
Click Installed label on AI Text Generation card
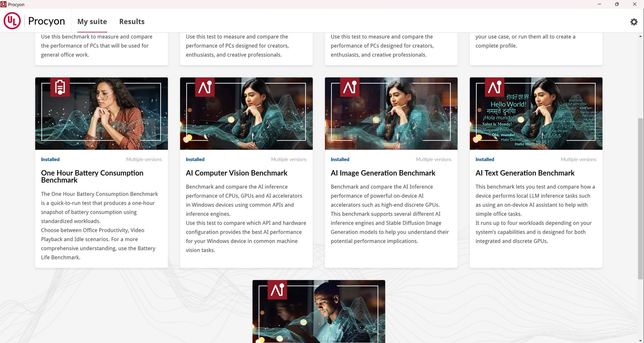(485, 159)
